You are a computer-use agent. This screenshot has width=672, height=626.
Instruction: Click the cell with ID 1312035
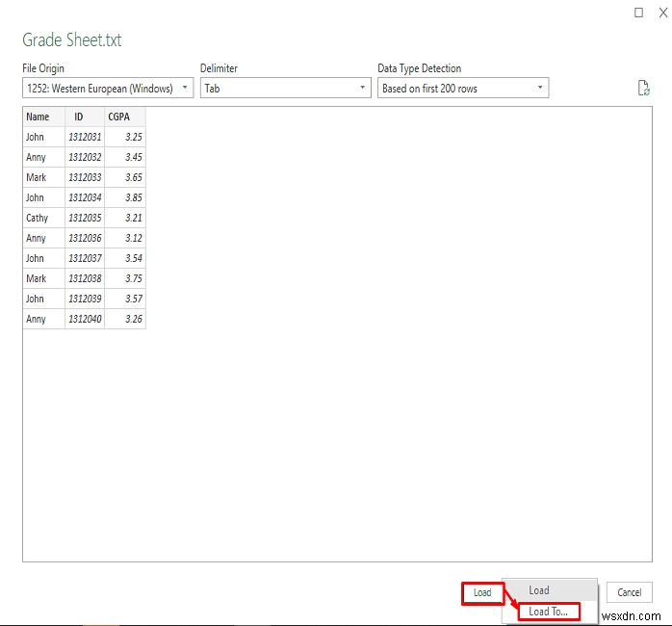pos(85,218)
